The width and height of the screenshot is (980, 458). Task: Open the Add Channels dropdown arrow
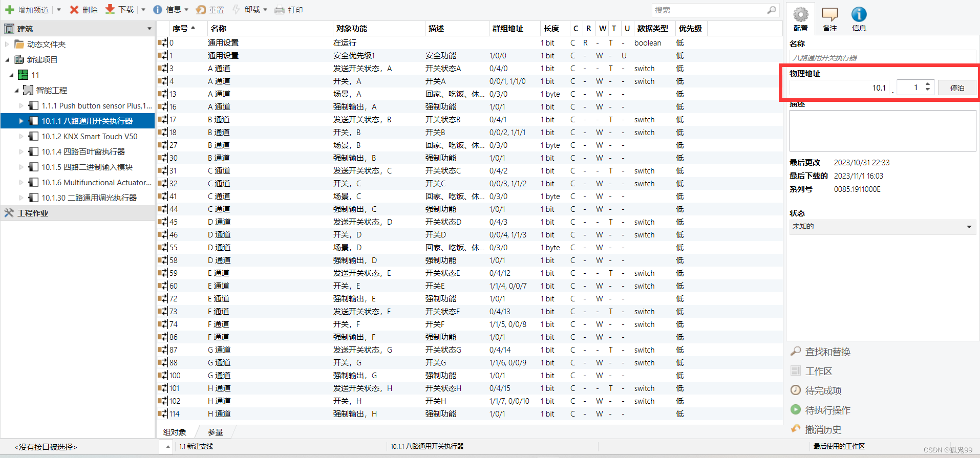[59, 10]
